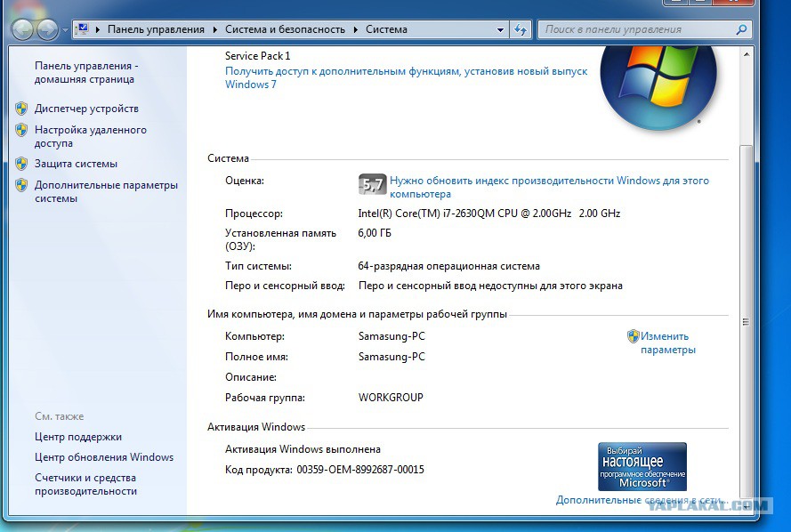
Task: Click shield icon next to Диспетчер устройств
Action: click(21, 109)
